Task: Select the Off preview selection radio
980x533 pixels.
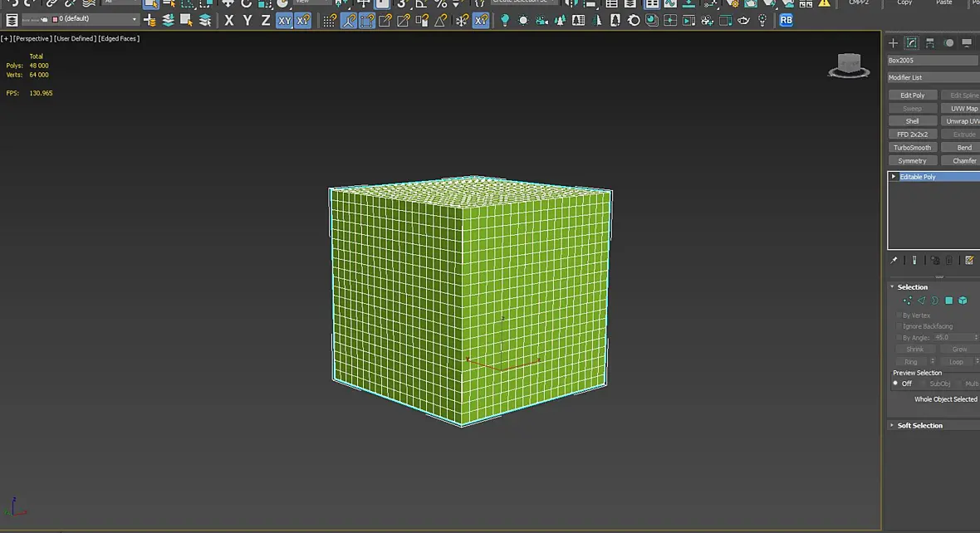Action: pos(895,384)
